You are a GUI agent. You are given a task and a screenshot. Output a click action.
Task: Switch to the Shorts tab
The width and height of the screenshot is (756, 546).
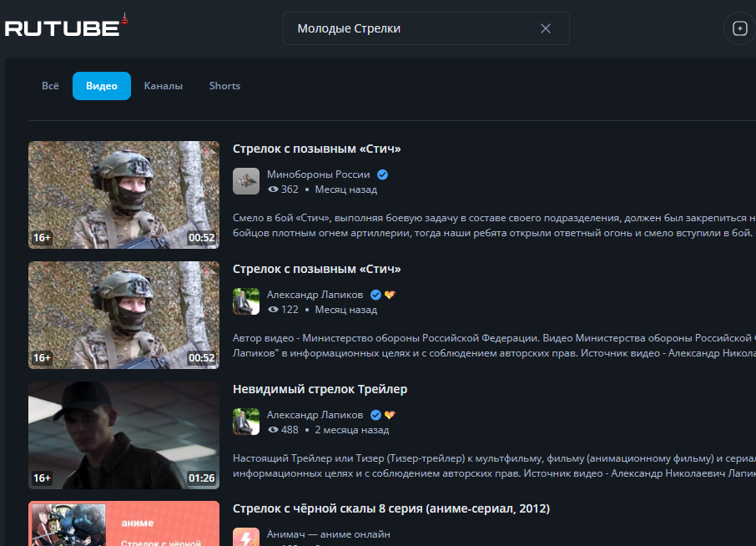[x=224, y=86]
